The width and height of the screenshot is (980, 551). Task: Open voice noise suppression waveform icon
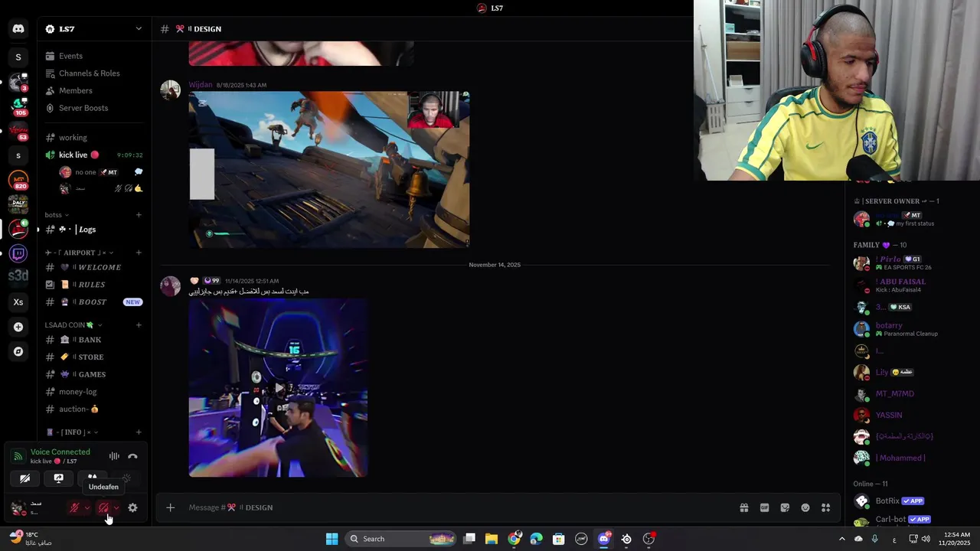114,456
